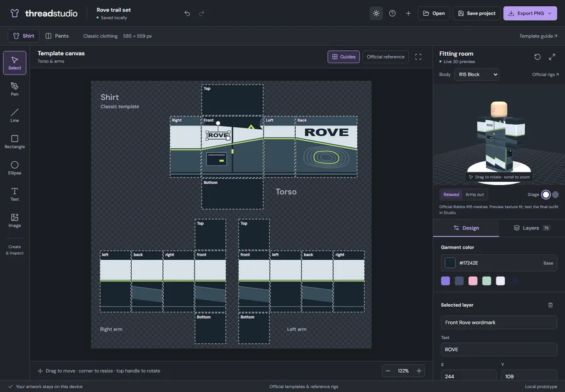Open the Design tab
Screen dimensions: 565x392
tap(466, 228)
